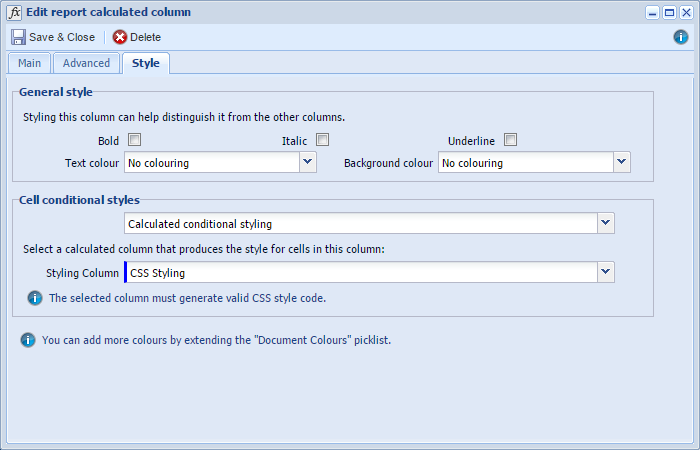Select the Style tab
This screenshot has height=450, width=700.
(146, 63)
